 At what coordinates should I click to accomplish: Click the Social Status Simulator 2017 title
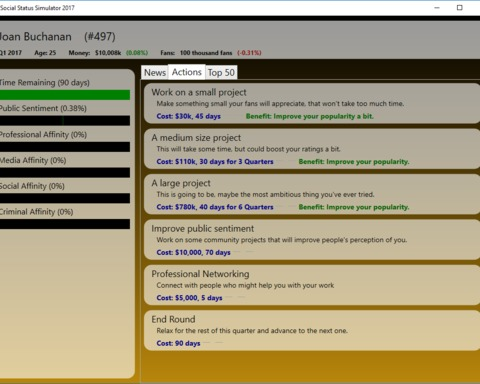tap(37, 8)
